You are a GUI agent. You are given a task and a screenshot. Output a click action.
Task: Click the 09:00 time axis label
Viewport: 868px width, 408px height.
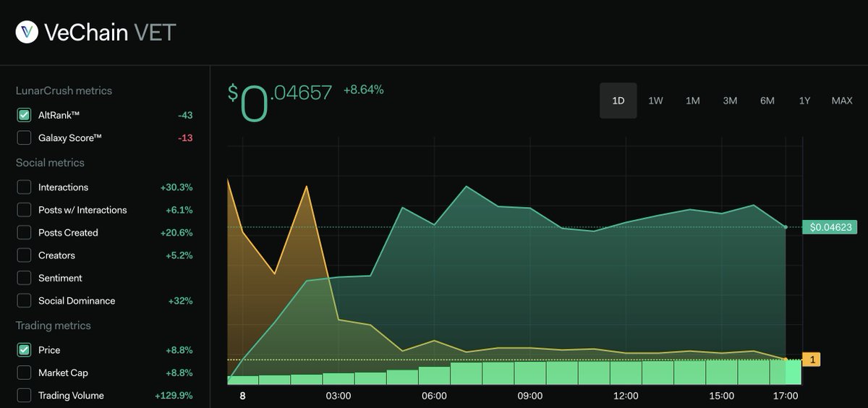[x=530, y=396]
